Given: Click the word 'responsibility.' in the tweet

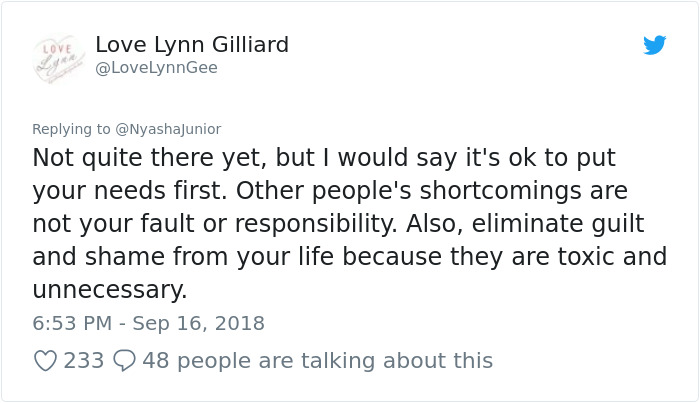Looking at the screenshot, I should click(x=316, y=224).
